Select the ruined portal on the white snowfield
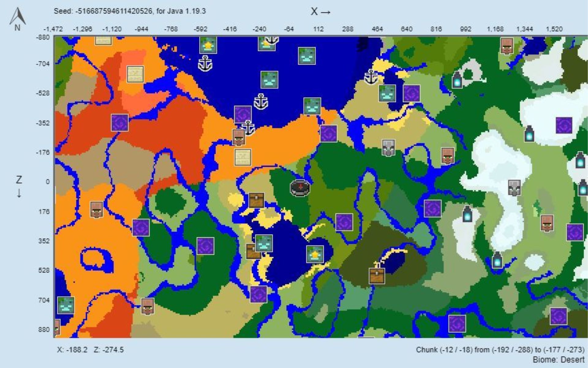The width and height of the screenshot is (588, 368). pyautogui.click(x=564, y=125)
